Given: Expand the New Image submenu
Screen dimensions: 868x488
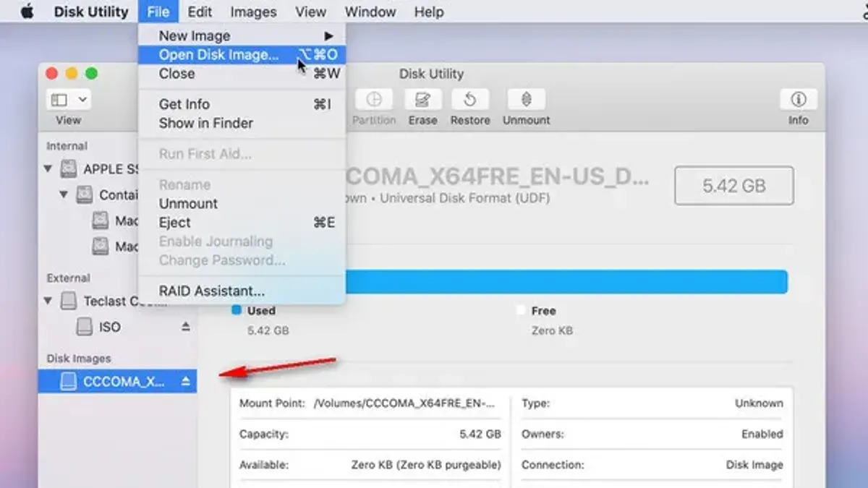Looking at the screenshot, I should (x=242, y=35).
